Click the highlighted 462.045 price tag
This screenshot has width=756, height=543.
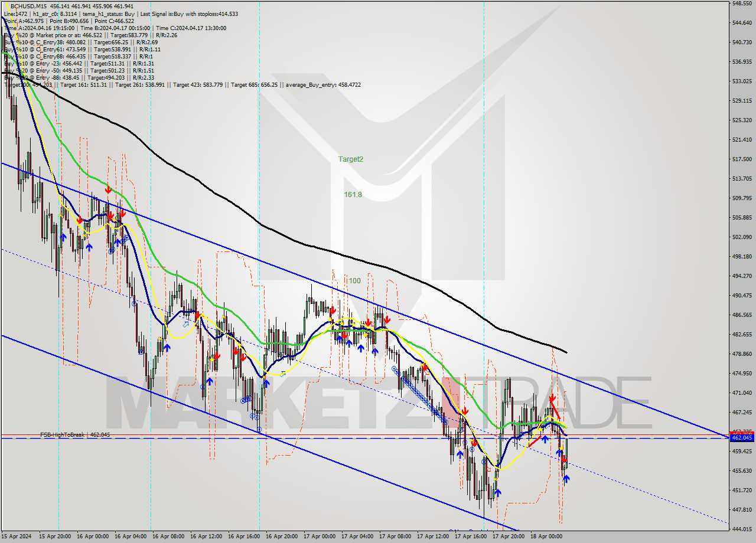(742, 437)
